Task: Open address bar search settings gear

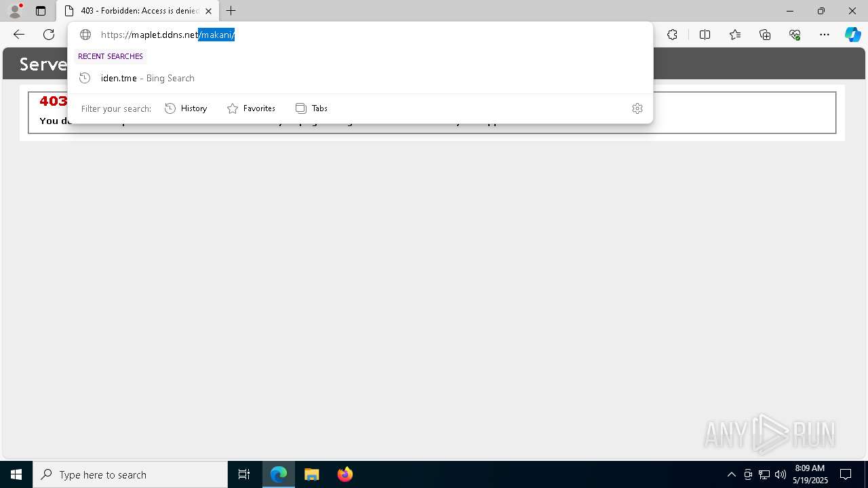Action: click(637, 108)
